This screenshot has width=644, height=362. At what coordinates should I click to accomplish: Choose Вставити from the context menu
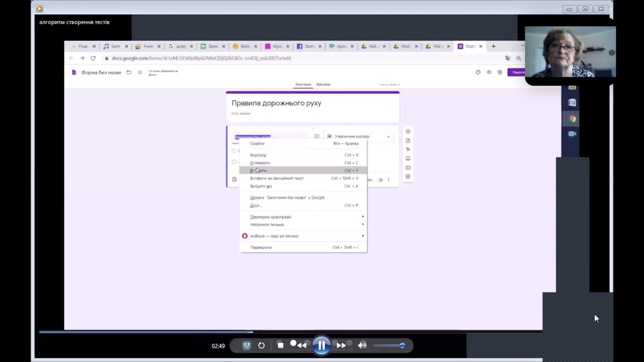(259, 170)
